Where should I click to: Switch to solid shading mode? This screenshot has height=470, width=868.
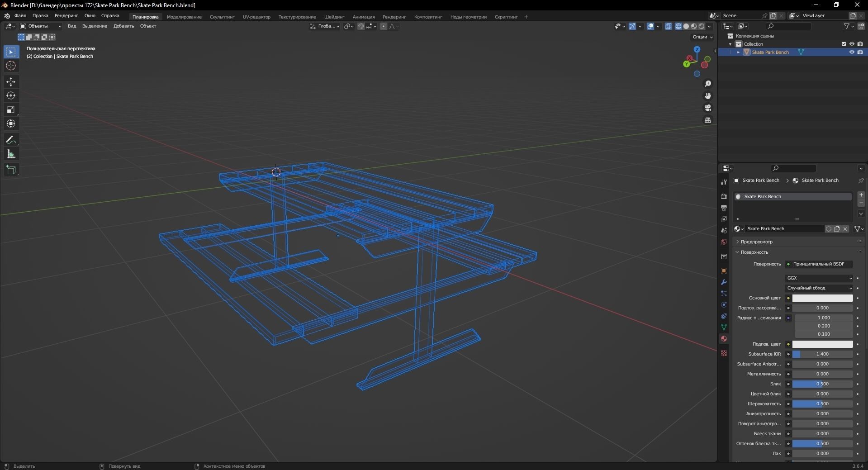(x=686, y=26)
